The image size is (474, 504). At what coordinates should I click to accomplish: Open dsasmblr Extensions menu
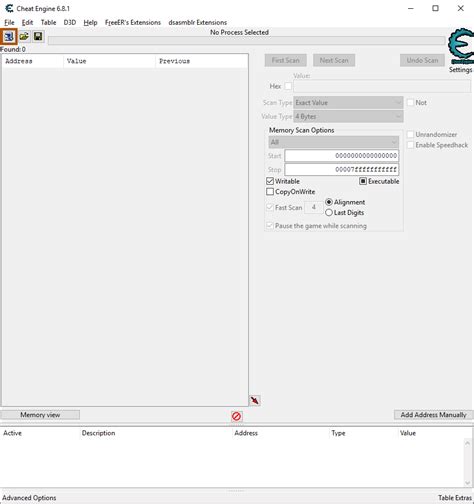[198, 22]
